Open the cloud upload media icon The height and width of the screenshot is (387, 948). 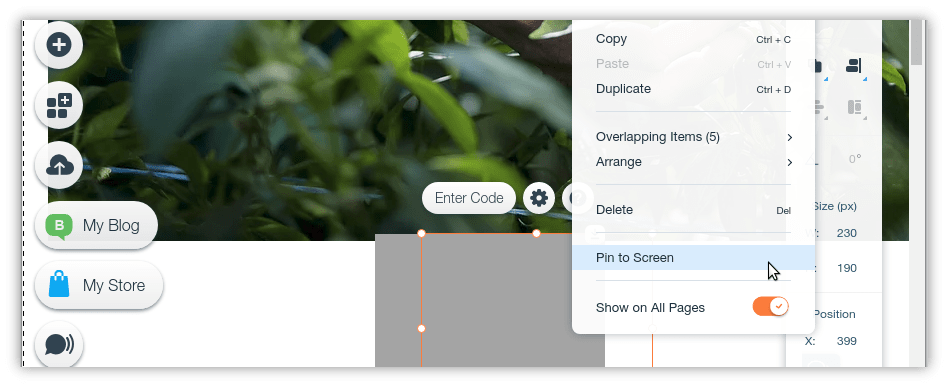coord(59,165)
